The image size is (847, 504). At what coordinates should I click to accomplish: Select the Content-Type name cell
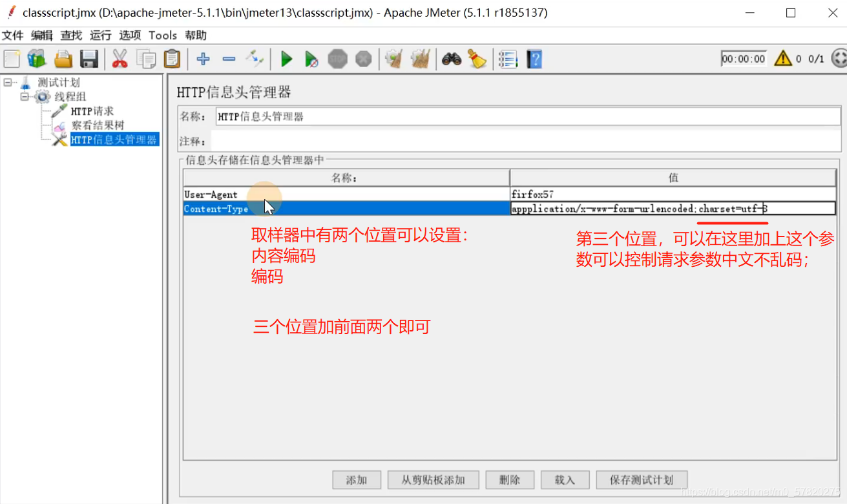tap(346, 209)
